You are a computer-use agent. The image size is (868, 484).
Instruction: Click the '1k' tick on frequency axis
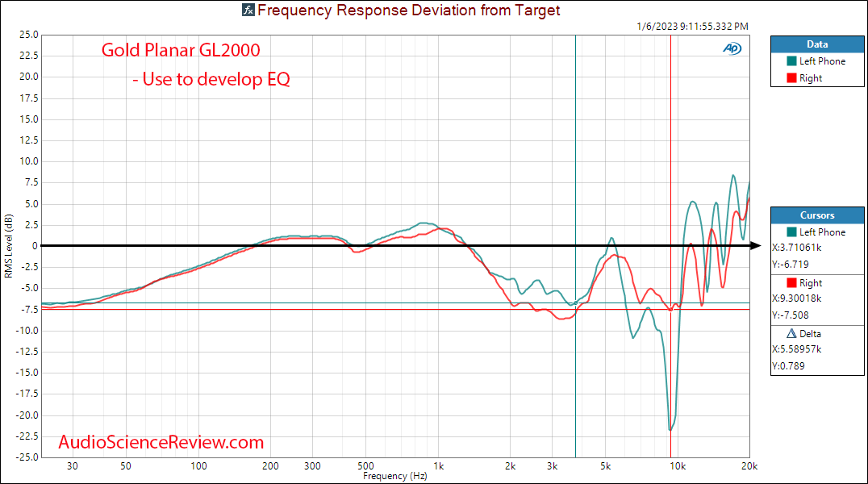(438, 466)
